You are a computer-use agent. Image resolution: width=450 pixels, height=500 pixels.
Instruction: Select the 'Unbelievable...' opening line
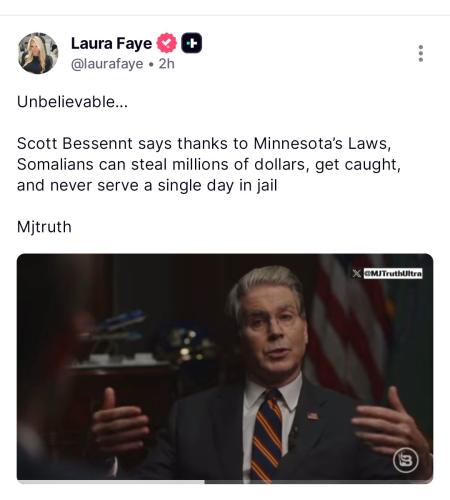click(x=72, y=102)
